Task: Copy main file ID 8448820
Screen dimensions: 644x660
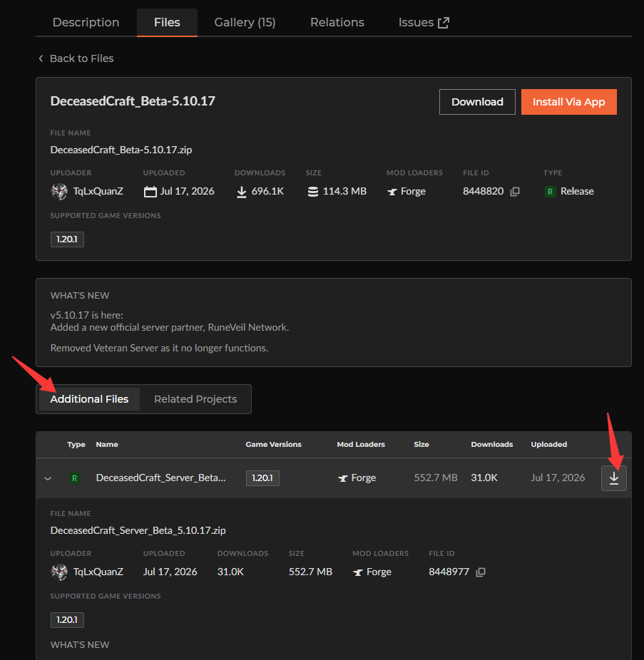Action: tap(515, 192)
